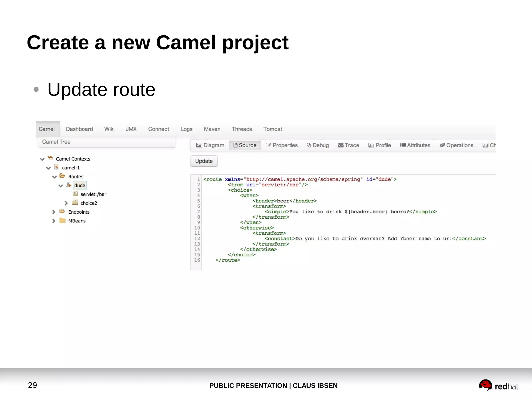Click the Debug stethoscope icon

tap(309, 145)
